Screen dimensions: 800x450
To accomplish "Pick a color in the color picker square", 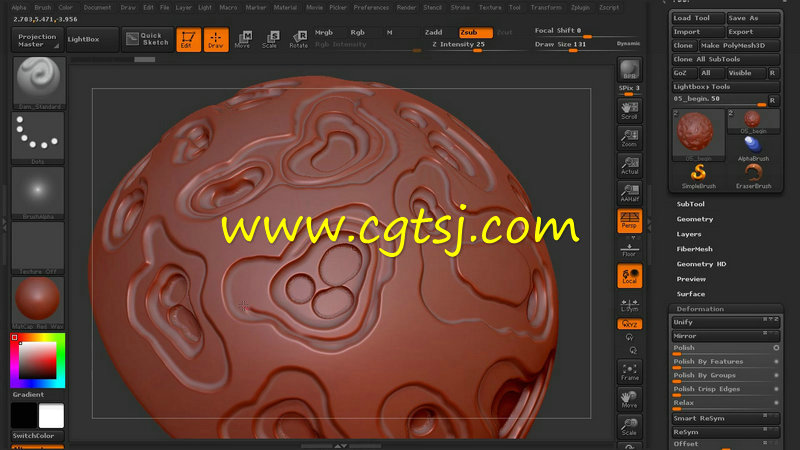I will (x=38, y=360).
